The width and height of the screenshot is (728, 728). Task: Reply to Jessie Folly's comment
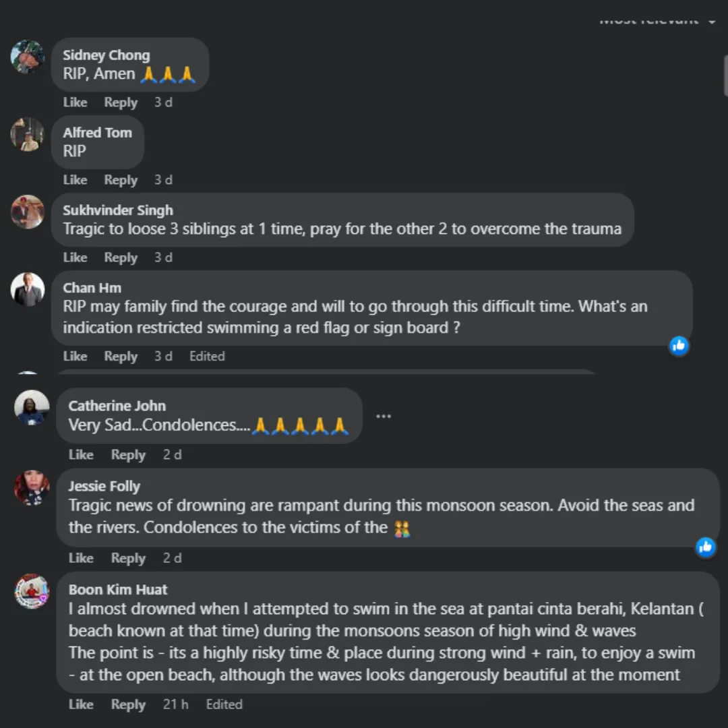pyautogui.click(x=128, y=558)
